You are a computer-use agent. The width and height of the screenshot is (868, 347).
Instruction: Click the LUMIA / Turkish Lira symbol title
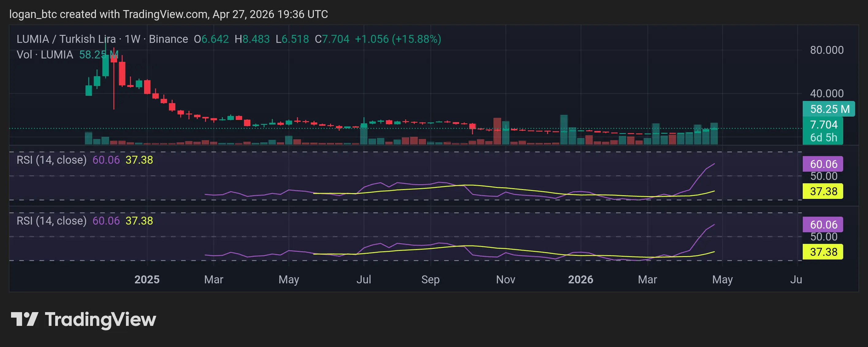pos(66,39)
